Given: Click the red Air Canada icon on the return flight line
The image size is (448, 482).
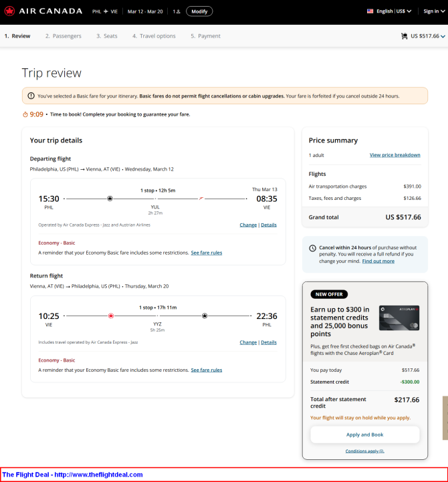Looking at the screenshot, I should click(x=111, y=316).
